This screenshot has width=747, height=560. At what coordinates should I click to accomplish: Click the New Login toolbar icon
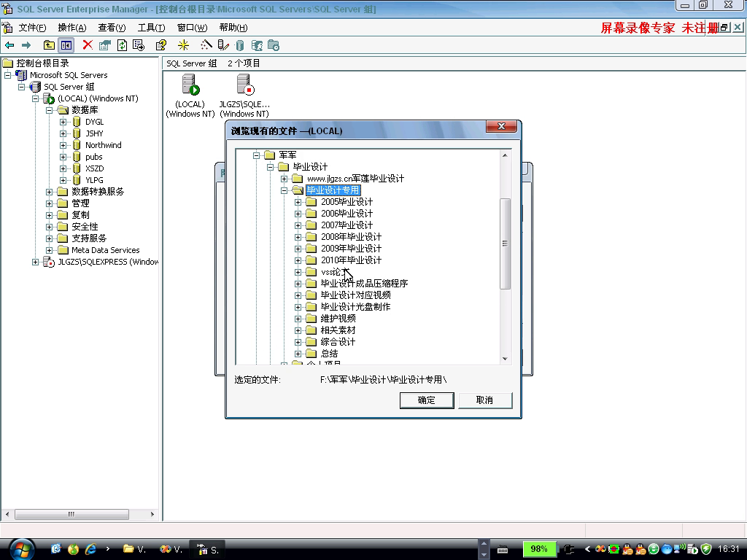coord(257,45)
